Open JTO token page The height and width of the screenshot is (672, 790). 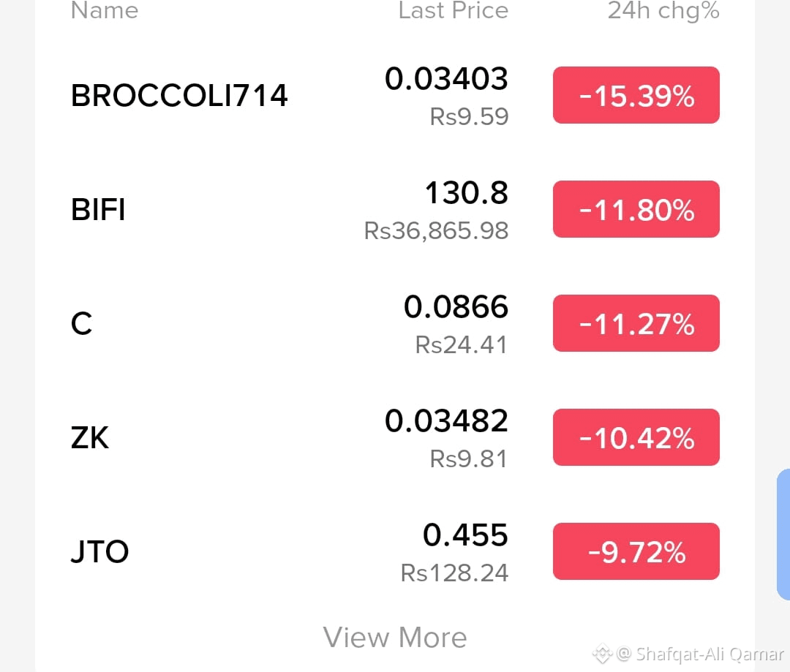click(x=100, y=552)
